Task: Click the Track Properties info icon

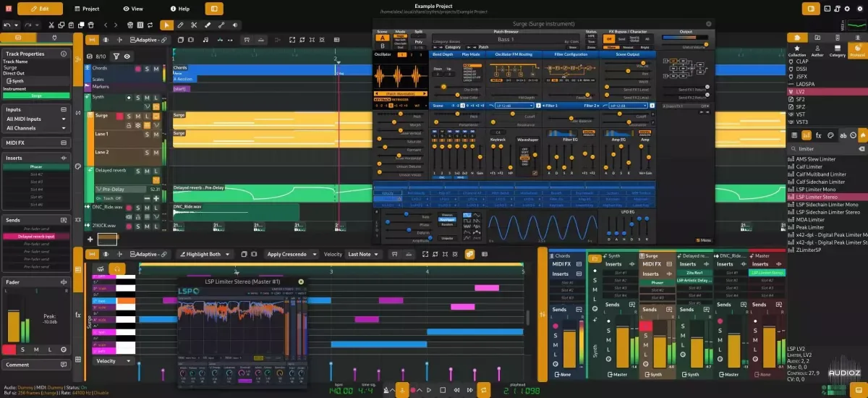Action: tap(64, 54)
